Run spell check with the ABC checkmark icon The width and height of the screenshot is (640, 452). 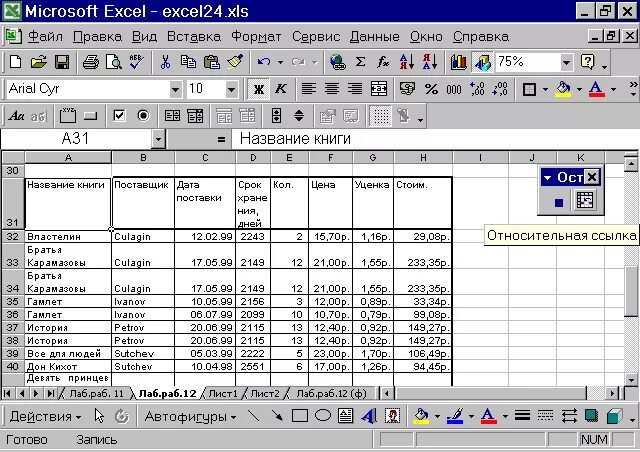[x=137, y=62]
